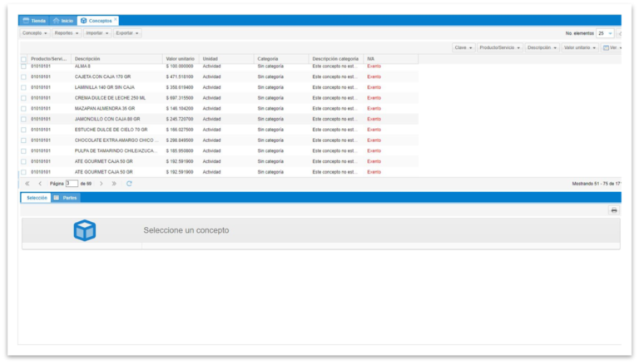
Task: Toggle the select-all checkbox in table header
Action: click(23, 59)
